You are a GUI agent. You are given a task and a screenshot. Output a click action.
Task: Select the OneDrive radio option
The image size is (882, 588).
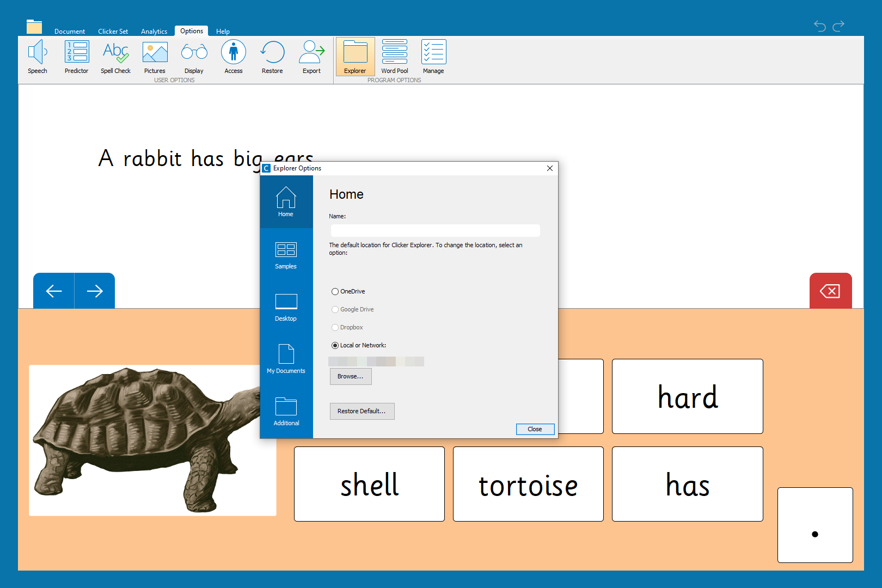[x=335, y=292]
